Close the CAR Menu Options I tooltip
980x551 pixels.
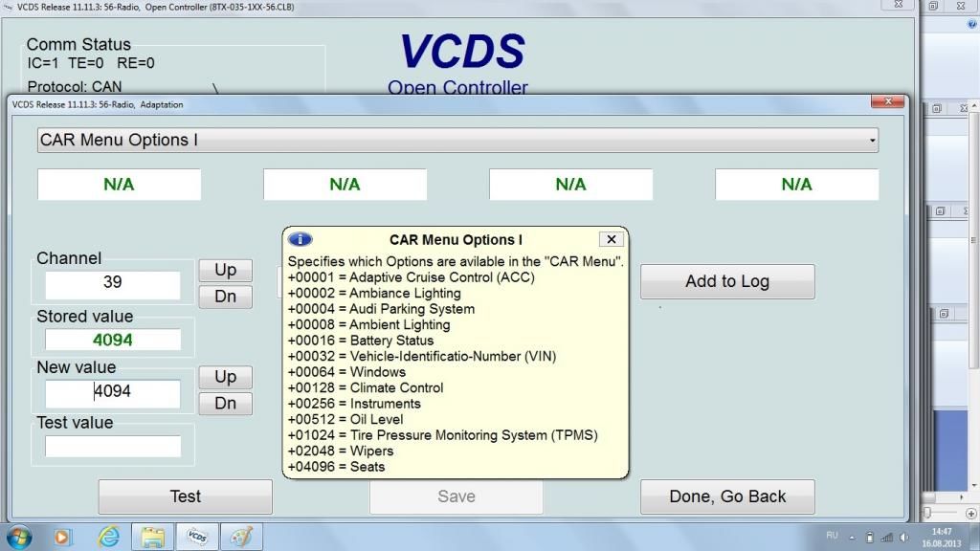(x=612, y=239)
